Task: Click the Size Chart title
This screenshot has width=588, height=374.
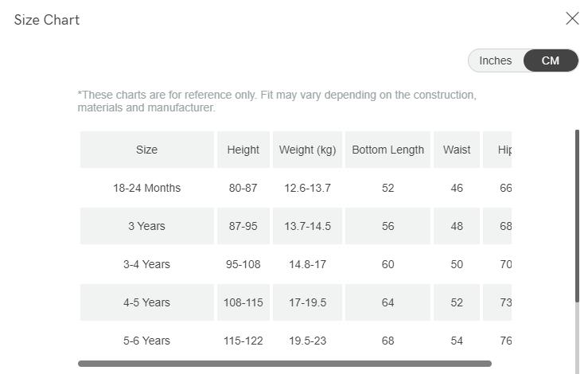Action: 47,20
